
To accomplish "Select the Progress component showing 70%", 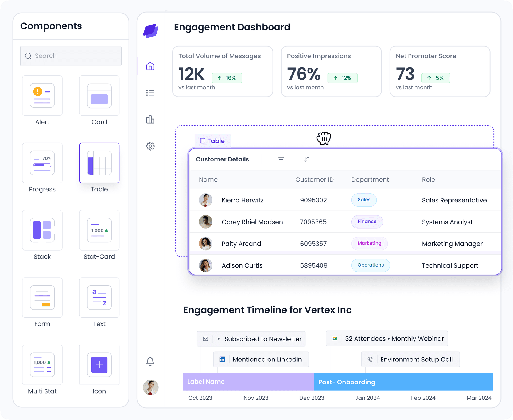I will point(42,163).
